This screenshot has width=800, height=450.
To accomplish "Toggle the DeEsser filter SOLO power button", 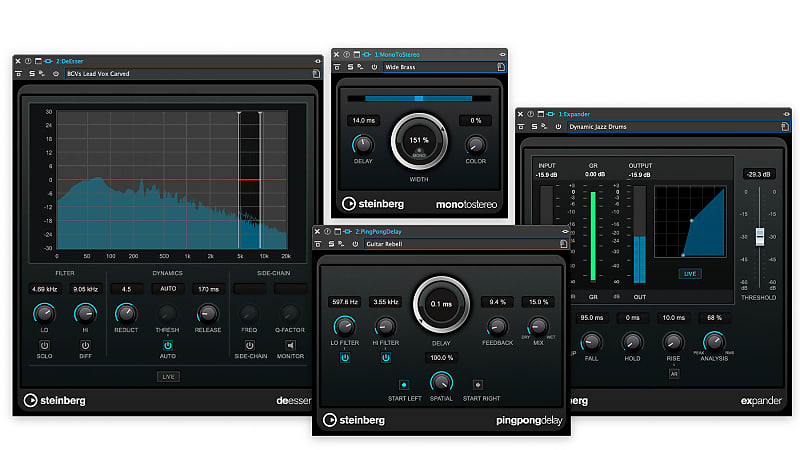I will coord(46,345).
